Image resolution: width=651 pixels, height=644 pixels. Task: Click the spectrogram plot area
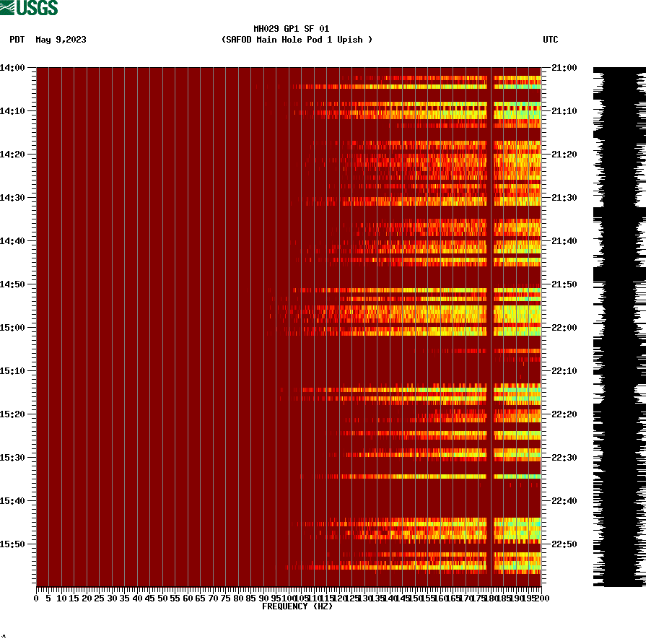[289, 325]
